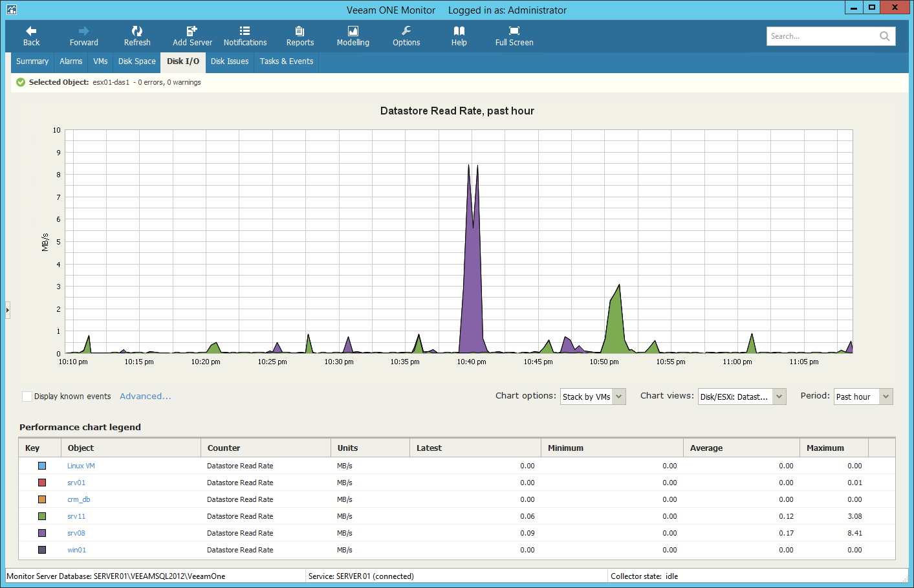Viewport: 914px width, 588px height.
Task: Open the Reports clipboard icon
Action: [x=300, y=36]
